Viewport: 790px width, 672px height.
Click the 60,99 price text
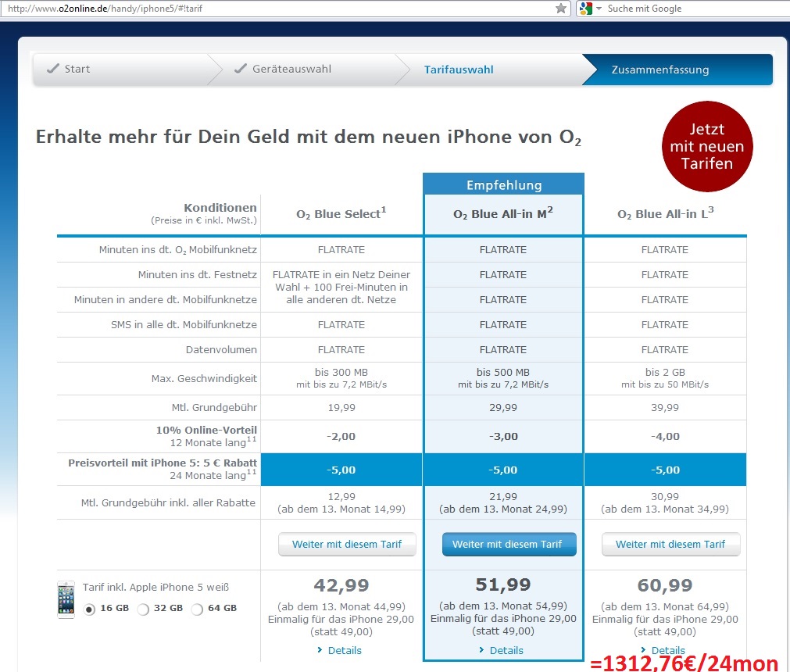click(x=665, y=585)
